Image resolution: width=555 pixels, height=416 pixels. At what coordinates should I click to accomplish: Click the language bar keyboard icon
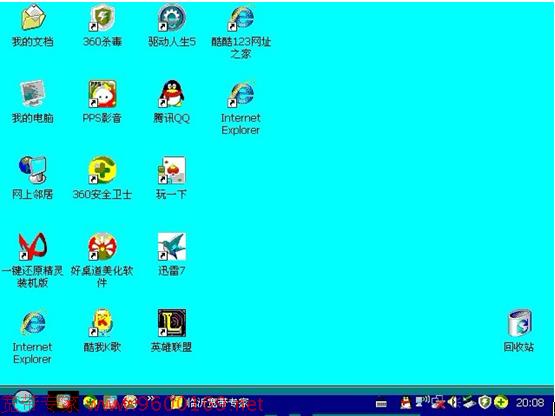coord(381,403)
